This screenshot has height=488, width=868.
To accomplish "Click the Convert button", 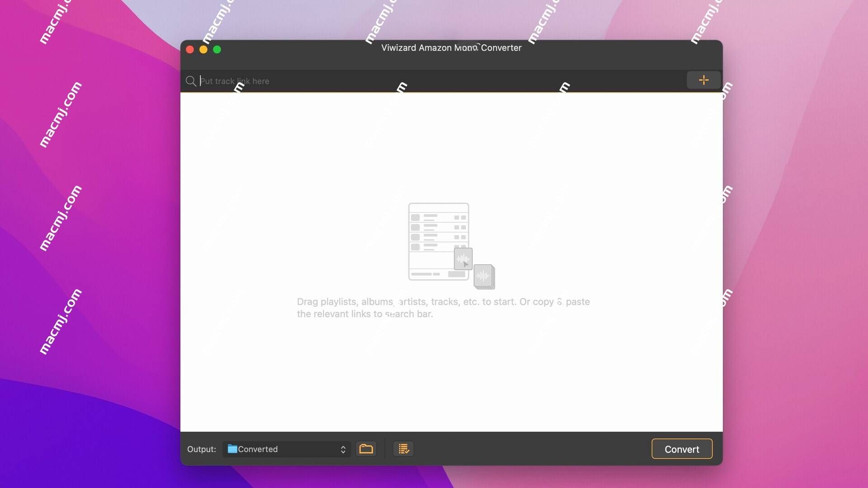I will pyautogui.click(x=682, y=449).
